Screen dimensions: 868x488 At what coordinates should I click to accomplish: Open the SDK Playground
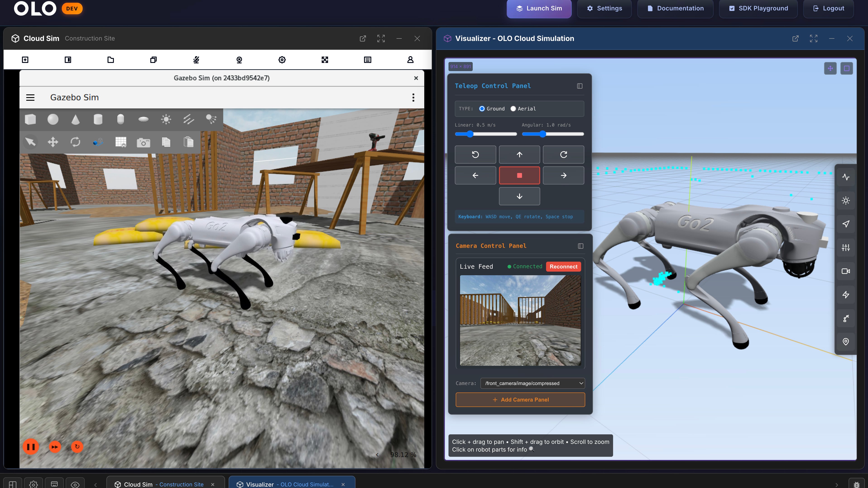[758, 8]
